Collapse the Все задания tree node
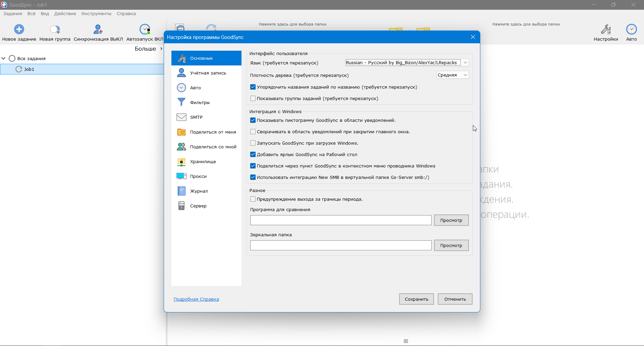Image resolution: width=644 pixels, height=346 pixels. 4,58
